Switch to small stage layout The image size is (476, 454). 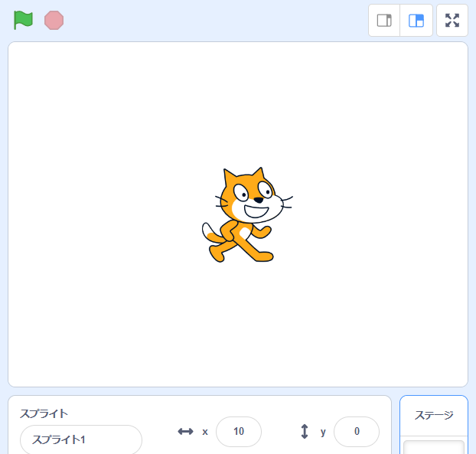click(384, 21)
